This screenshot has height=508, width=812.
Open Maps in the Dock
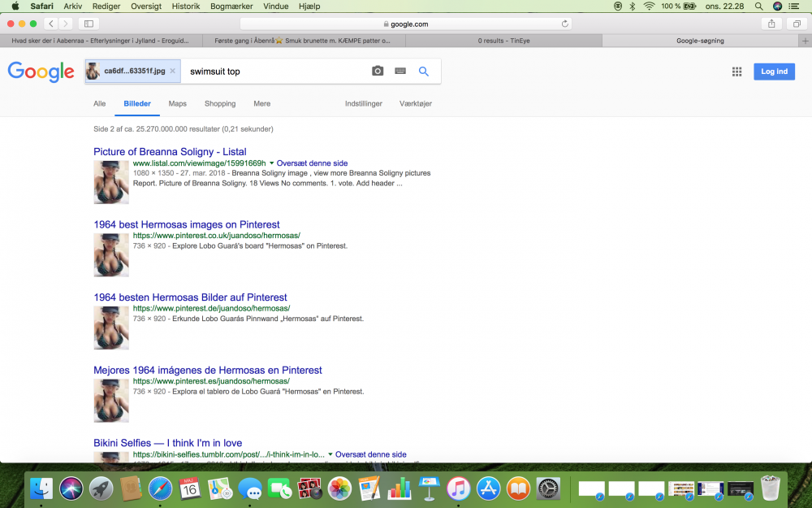pyautogui.click(x=220, y=488)
